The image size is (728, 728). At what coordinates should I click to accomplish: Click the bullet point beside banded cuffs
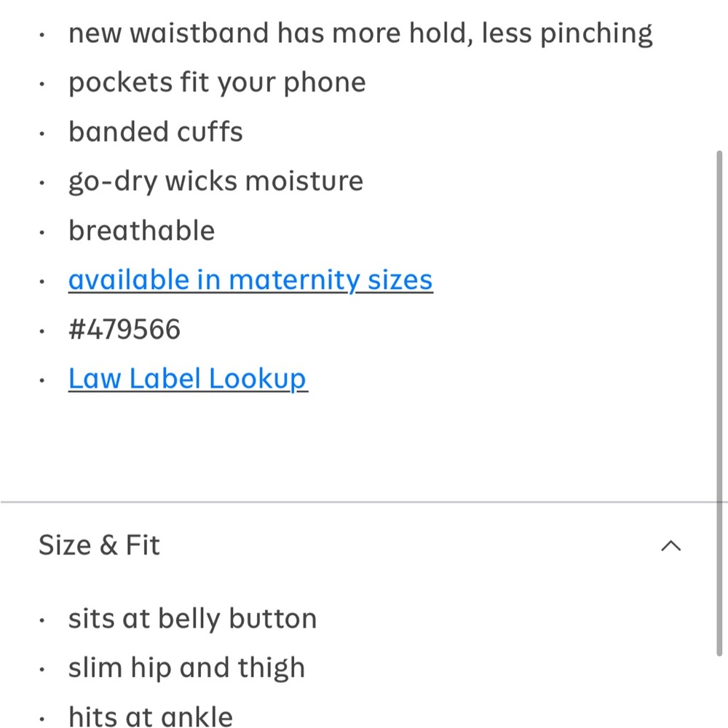coord(41,134)
